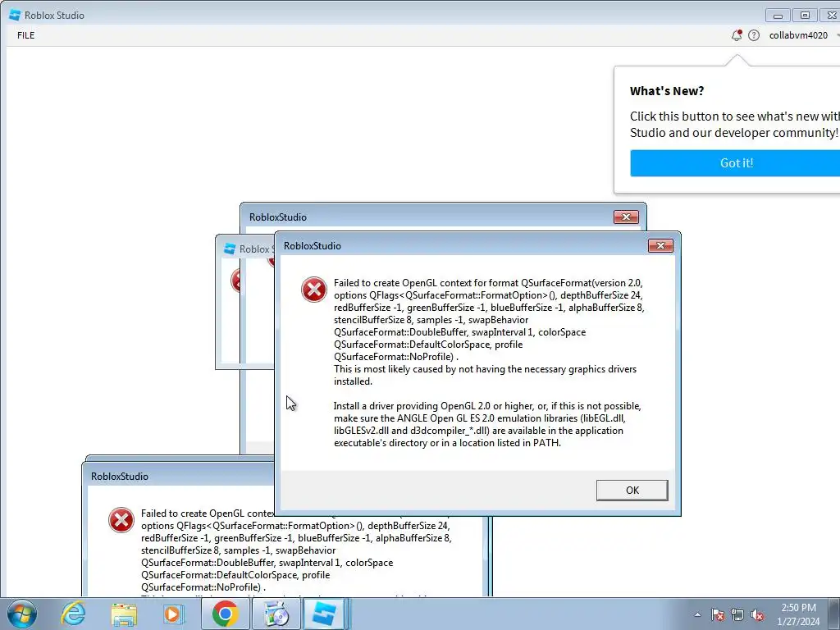The image size is (840, 630).
Task: Open the FILE menu
Action: (x=25, y=35)
